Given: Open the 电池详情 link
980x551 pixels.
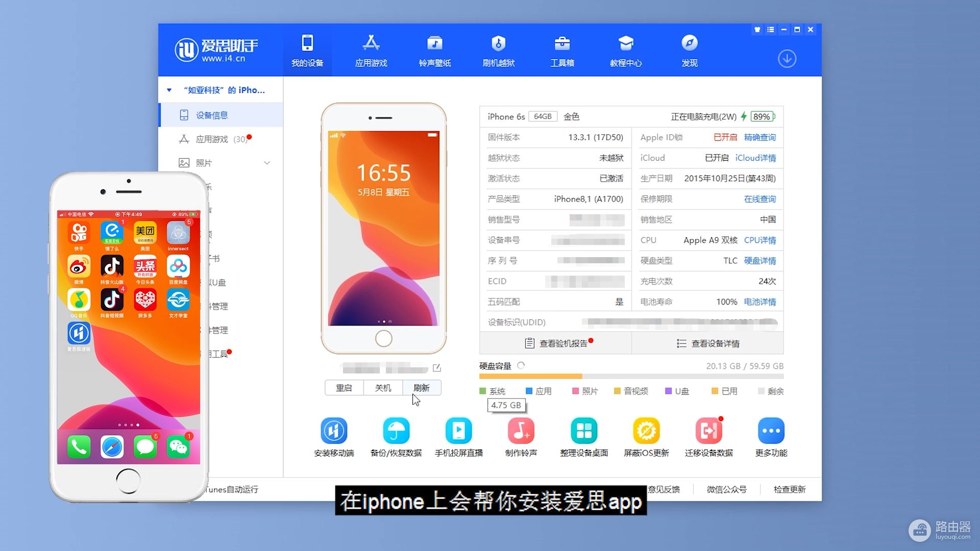Looking at the screenshot, I should coord(759,302).
